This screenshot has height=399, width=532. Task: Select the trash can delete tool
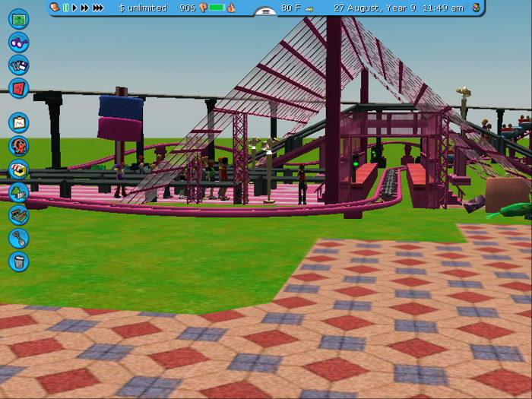point(19,261)
